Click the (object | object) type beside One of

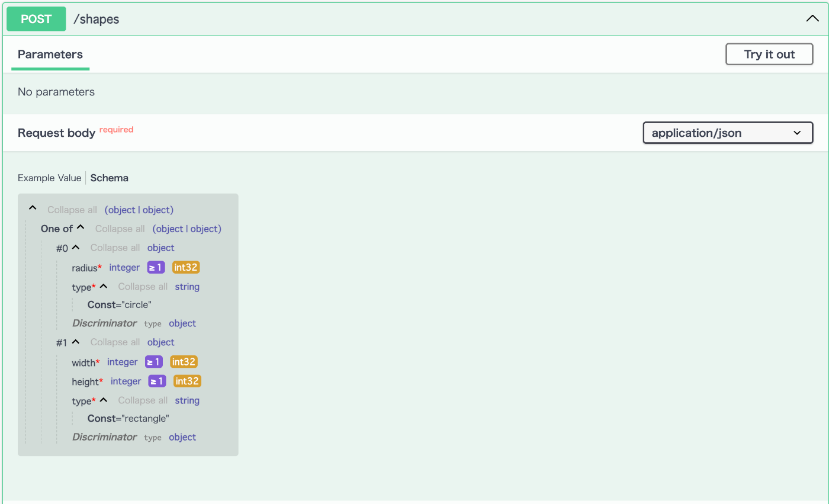[187, 229]
